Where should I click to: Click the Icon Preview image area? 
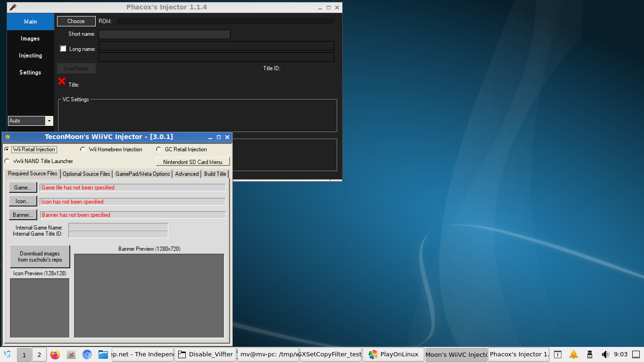(x=40, y=308)
